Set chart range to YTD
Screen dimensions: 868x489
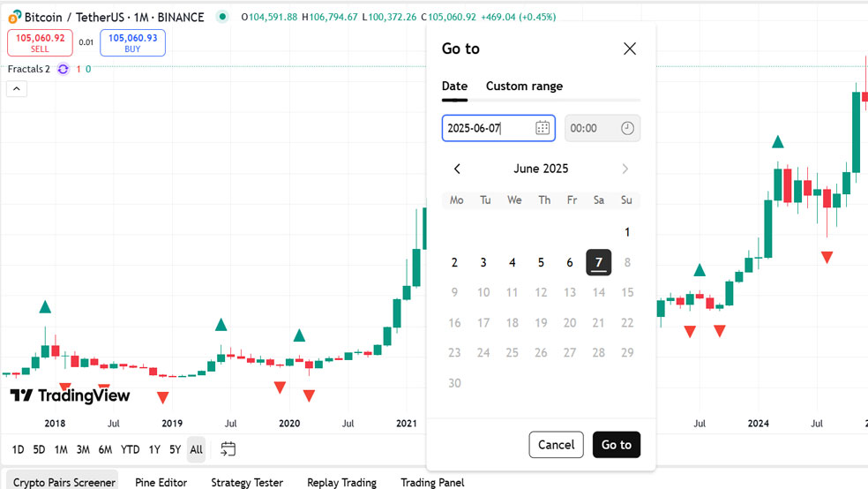130,449
